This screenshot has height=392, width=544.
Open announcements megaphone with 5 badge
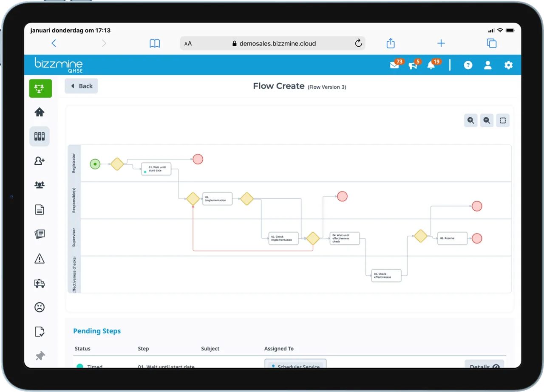pos(413,65)
